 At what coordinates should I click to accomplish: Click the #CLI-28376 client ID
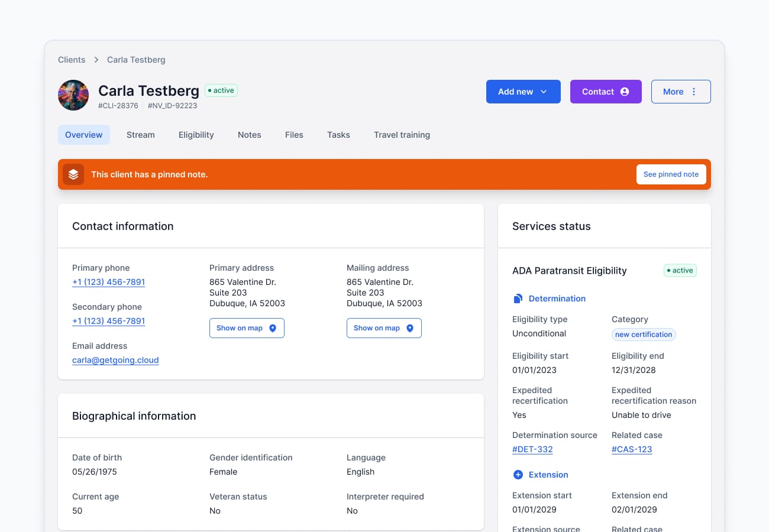tap(118, 106)
